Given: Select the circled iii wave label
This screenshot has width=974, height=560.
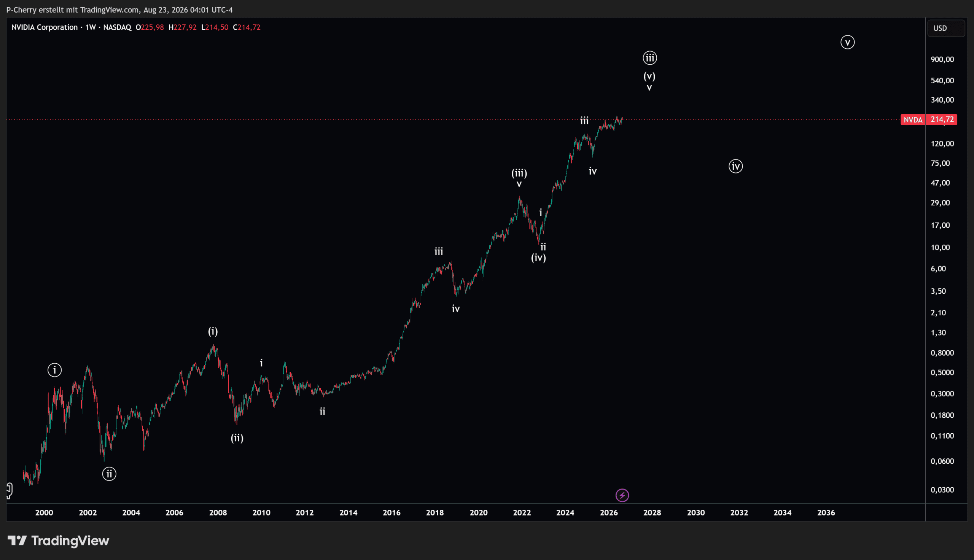Looking at the screenshot, I should (650, 58).
